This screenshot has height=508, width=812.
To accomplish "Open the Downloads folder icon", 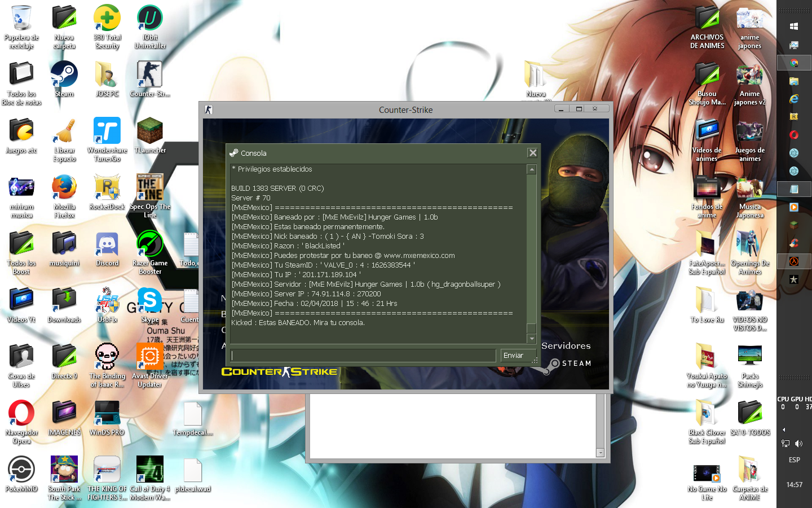I will (64, 305).
